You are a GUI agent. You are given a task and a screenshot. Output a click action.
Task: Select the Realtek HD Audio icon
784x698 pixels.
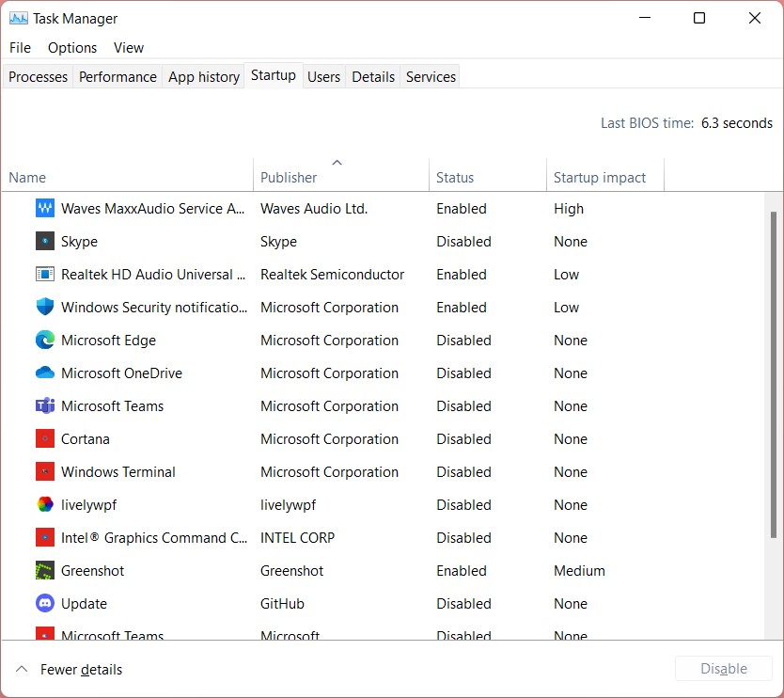45,274
